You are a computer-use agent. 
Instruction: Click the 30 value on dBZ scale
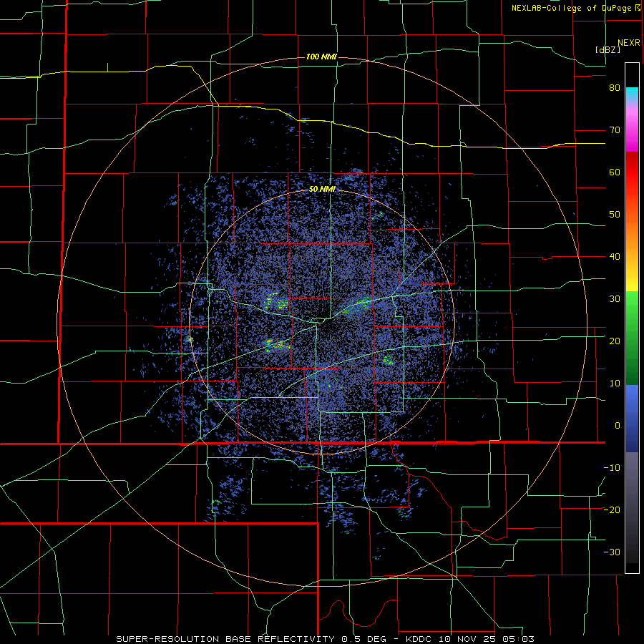615,299
